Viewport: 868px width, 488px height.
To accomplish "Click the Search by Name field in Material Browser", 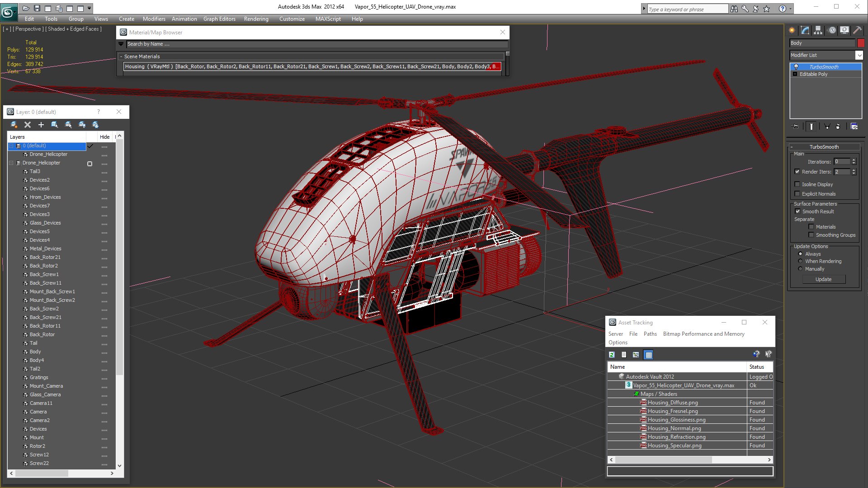I will click(x=317, y=44).
